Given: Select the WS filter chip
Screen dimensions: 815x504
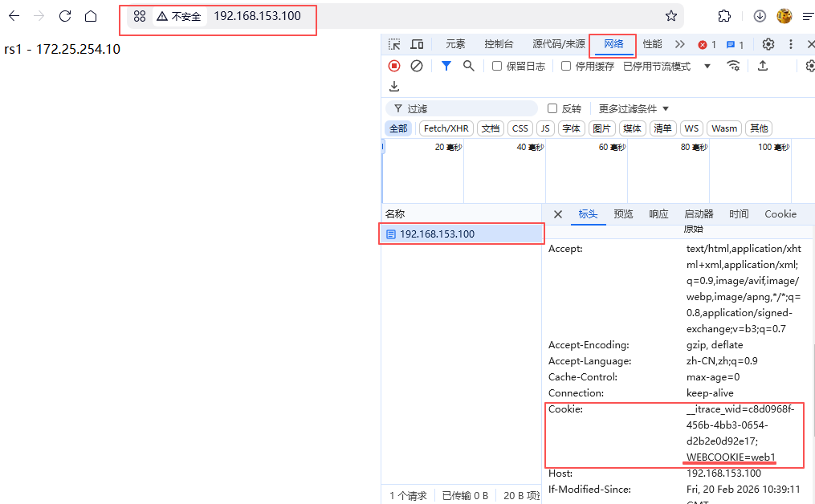Looking at the screenshot, I should 691,128.
